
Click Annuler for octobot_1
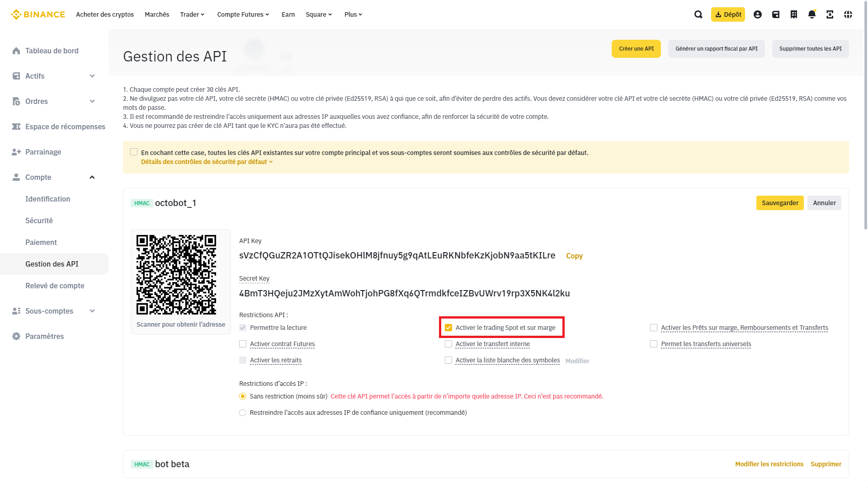pyautogui.click(x=824, y=203)
